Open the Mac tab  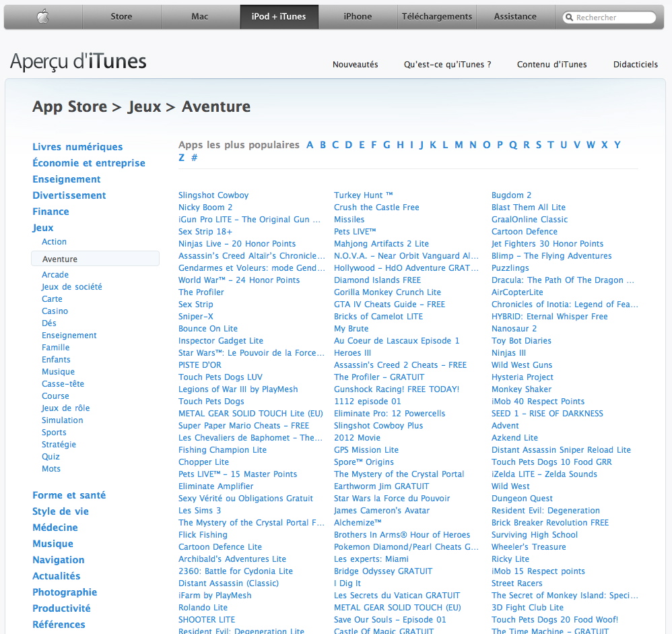(200, 17)
